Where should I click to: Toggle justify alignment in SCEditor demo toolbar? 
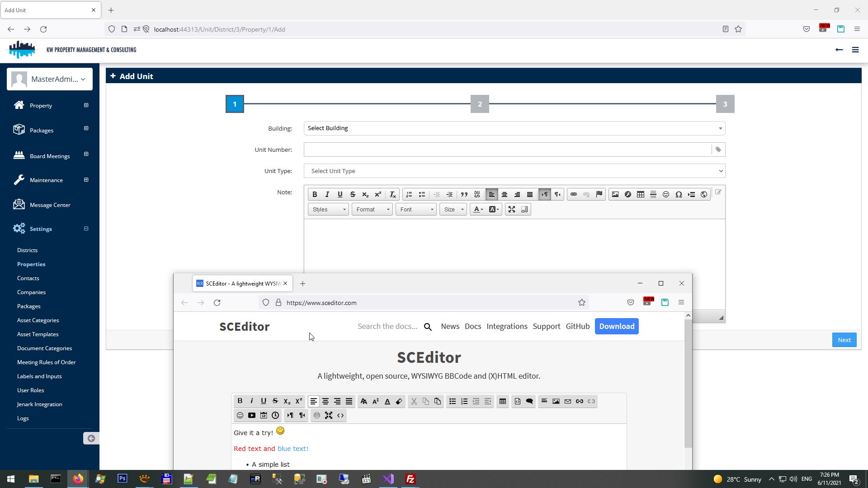(349, 401)
